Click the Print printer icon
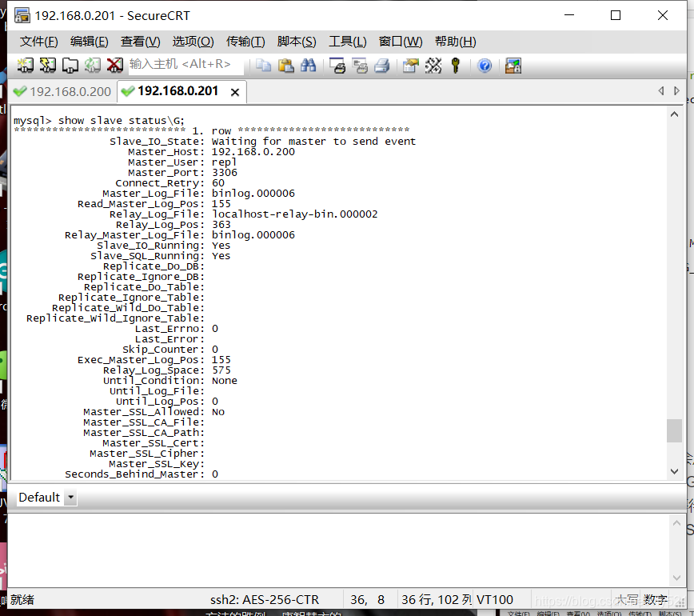Screen dimensions: 694x616 point(382,66)
